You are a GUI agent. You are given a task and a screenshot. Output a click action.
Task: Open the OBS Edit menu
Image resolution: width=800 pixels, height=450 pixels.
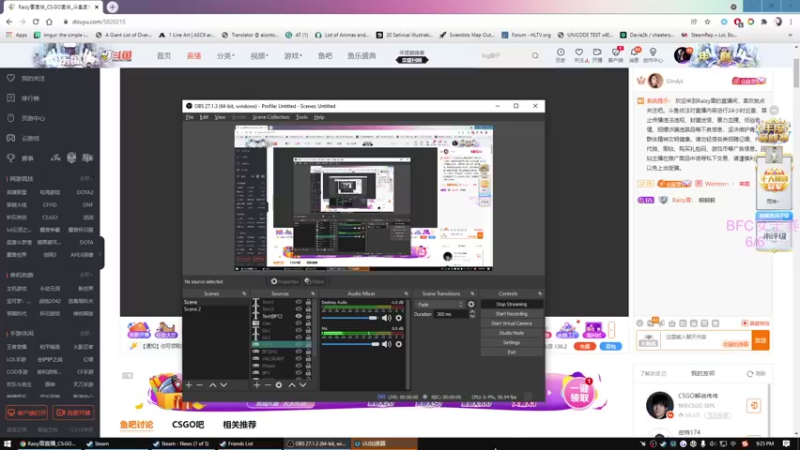204,117
